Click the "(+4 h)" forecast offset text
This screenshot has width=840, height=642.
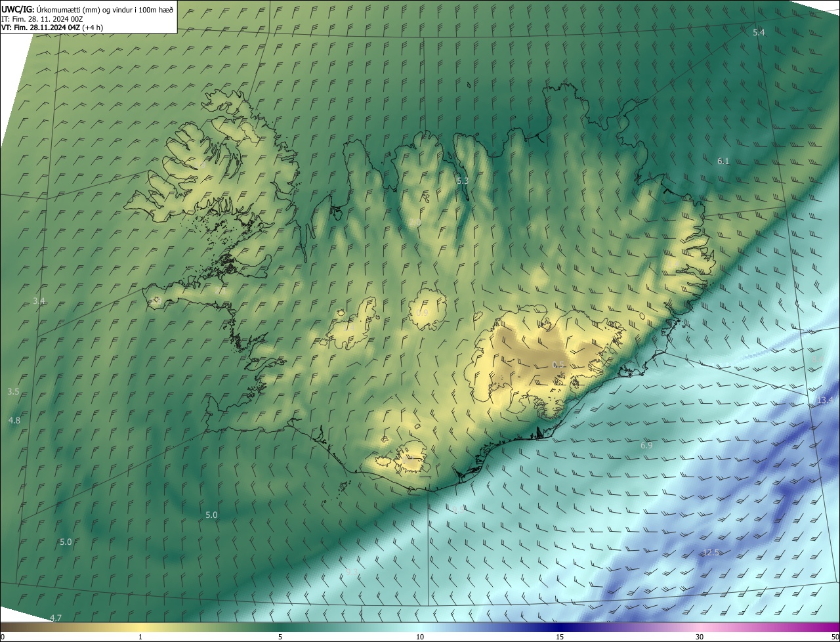pyautogui.click(x=93, y=28)
